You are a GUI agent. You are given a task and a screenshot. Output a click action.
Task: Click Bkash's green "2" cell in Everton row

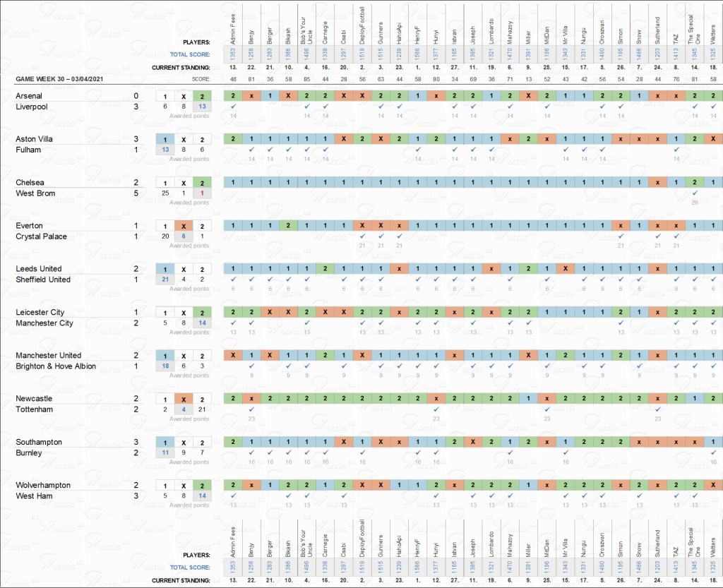[288, 226]
